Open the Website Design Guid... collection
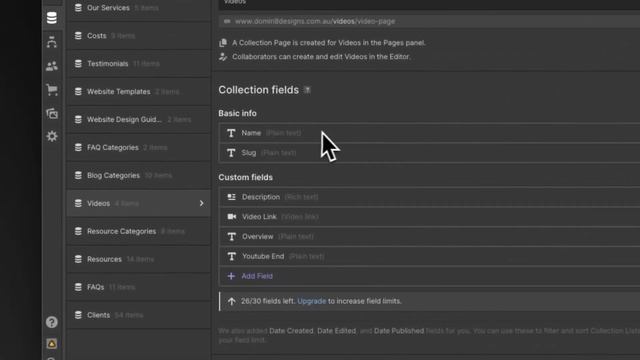This screenshot has width=640, height=360. (138, 120)
